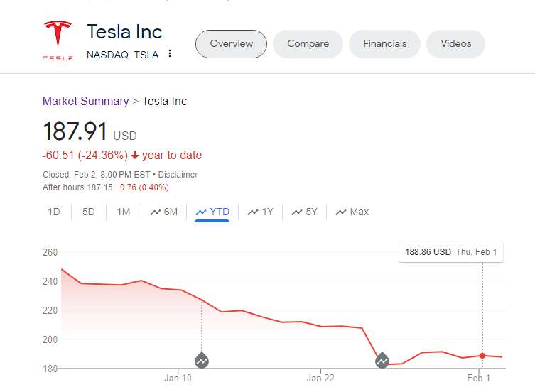Image resolution: width=535 pixels, height=392 pixels.
Task: Open the three-dot menu beside NASDAQ: TSLA
Action: (x=170, y=54)
